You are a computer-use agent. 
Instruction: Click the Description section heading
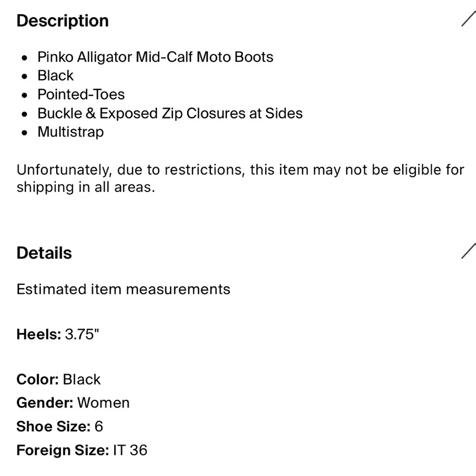(62, 21)
